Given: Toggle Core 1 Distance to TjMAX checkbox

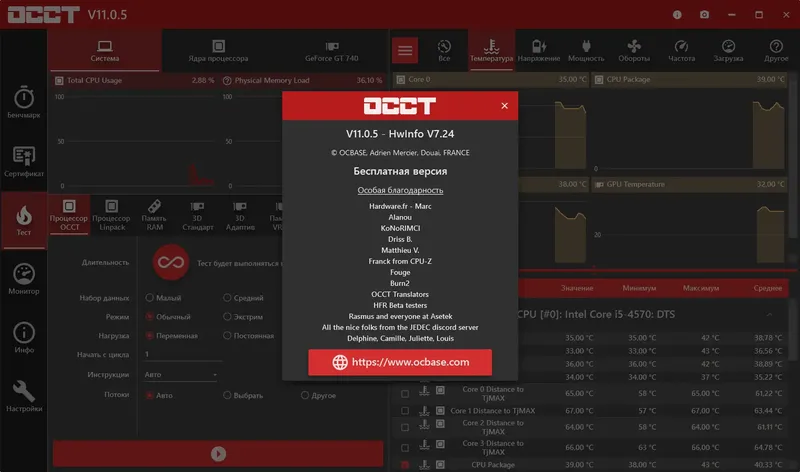Looking at the screenshot, I should click(x=405, y=411).
